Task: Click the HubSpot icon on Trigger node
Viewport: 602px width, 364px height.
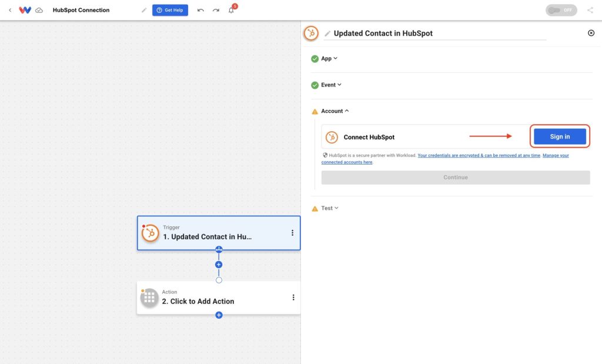Action: (150, 233)
